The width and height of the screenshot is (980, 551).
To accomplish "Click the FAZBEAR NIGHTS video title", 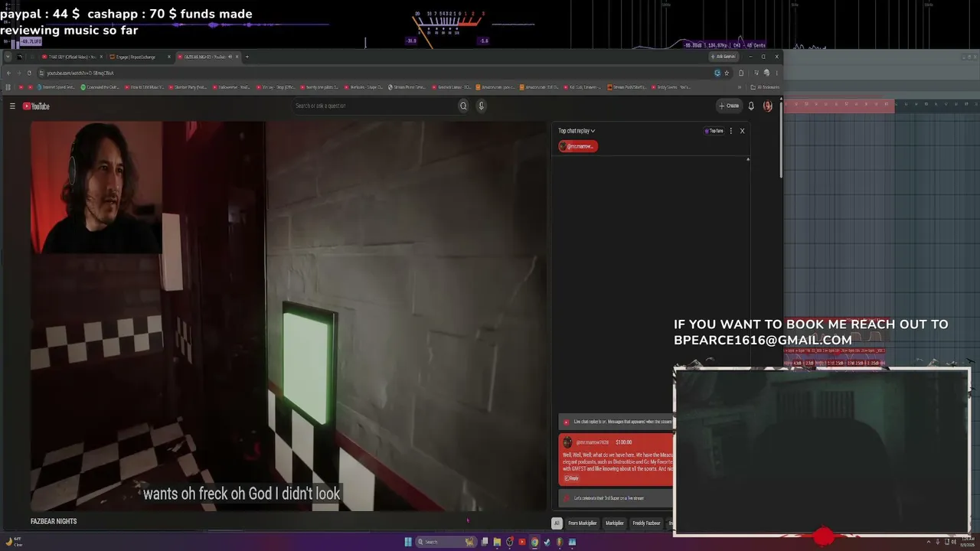I will [54, 522].
